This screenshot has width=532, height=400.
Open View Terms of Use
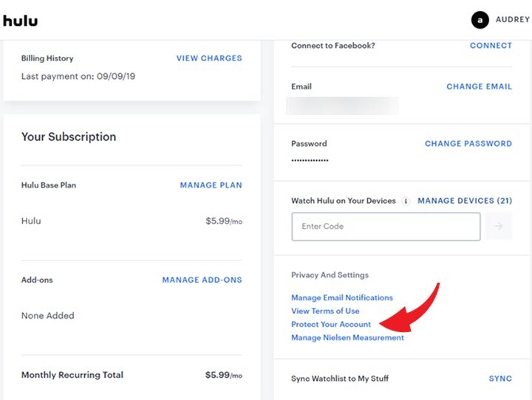pyautogui.click(x=325, y=311)
